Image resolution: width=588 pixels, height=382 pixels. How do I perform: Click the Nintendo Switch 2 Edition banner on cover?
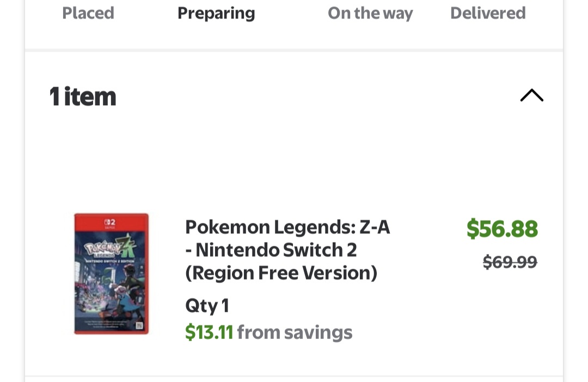pyautogui.click(x=110, y=260)
